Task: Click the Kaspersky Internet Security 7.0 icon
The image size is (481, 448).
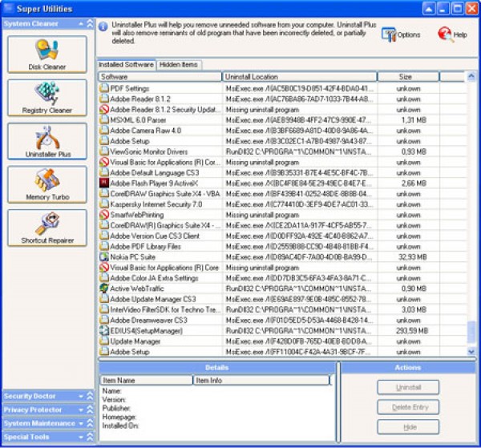Action: (104, 204)
